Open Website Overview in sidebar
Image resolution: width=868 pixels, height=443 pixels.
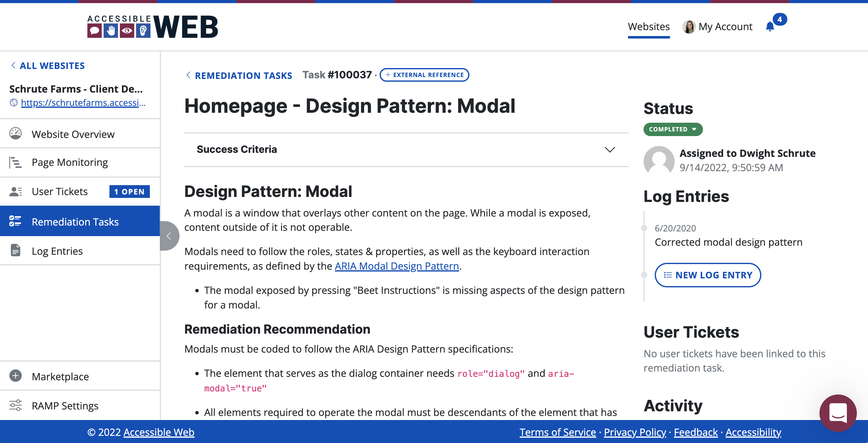(80, 134)
